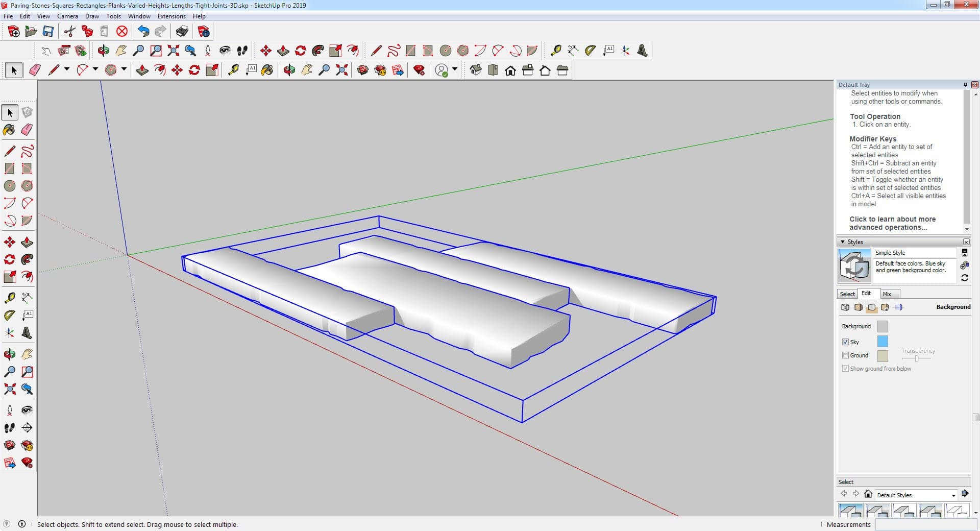Enable the Ground checkbox

(845, 355)
